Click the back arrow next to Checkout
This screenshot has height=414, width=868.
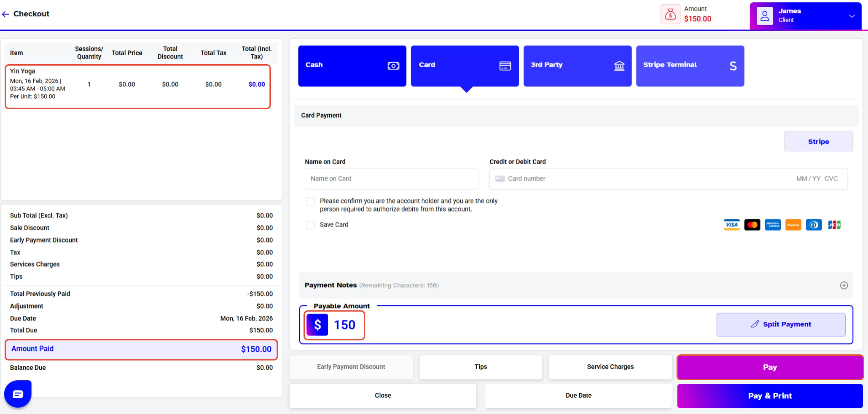[5, 14]
